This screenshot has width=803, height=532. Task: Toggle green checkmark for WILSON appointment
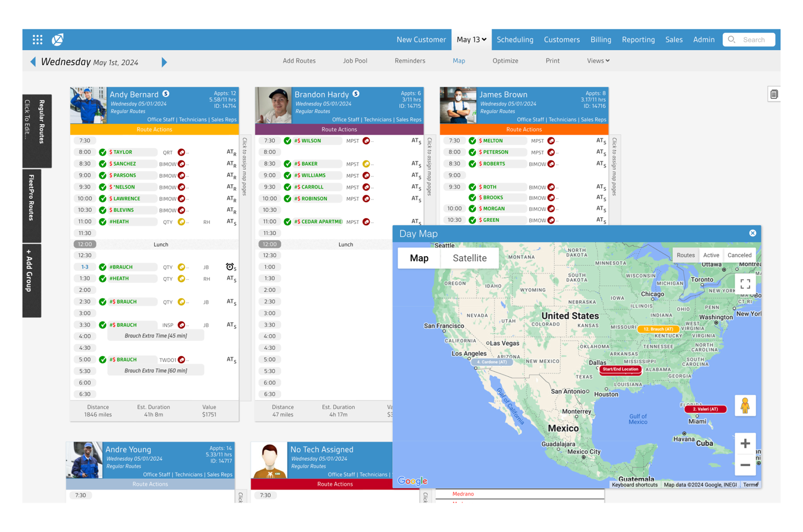point(288,141)
